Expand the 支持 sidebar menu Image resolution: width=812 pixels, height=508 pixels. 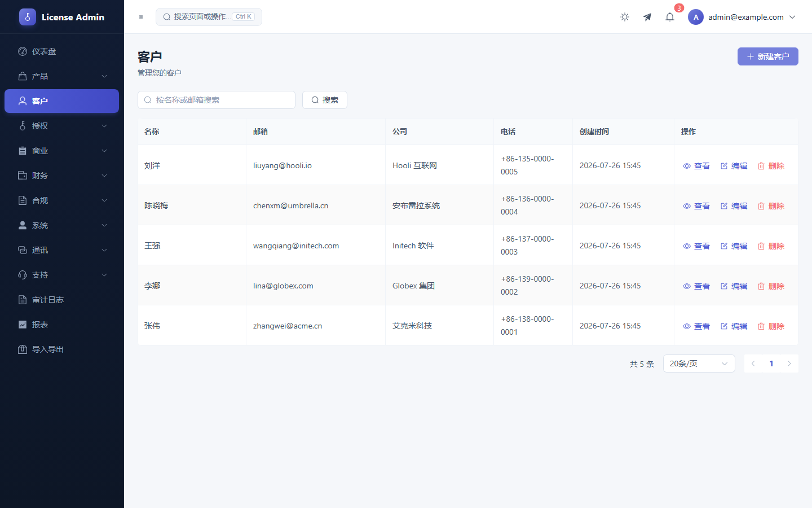[x=62, y=275]
